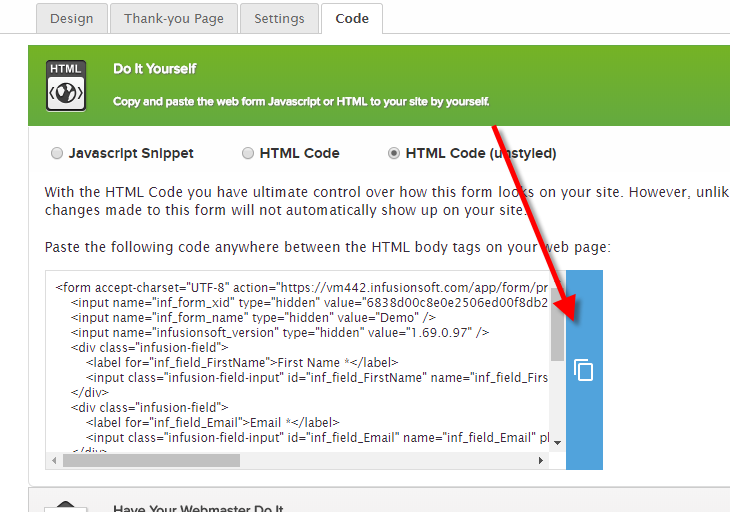Click the 'Paste the following code' instruction text
The image size is (730, 512).
click(328, 247)
